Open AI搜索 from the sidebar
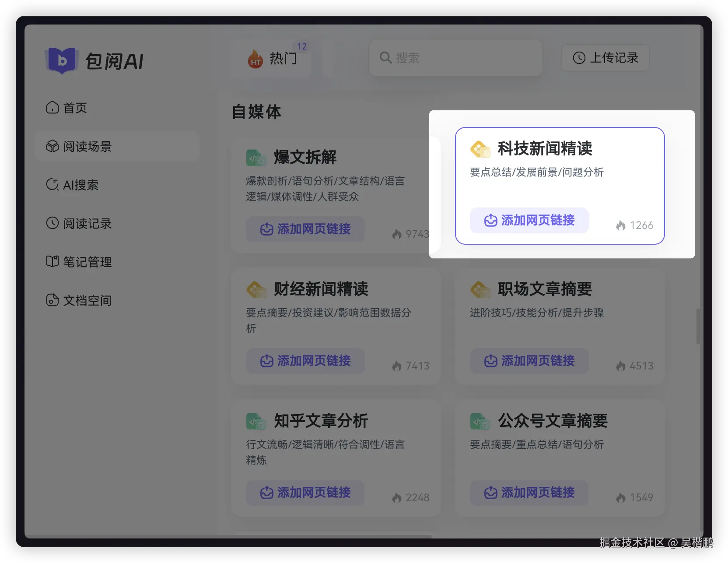The width and height of the screenshot is (728, 563). (72, 185)
